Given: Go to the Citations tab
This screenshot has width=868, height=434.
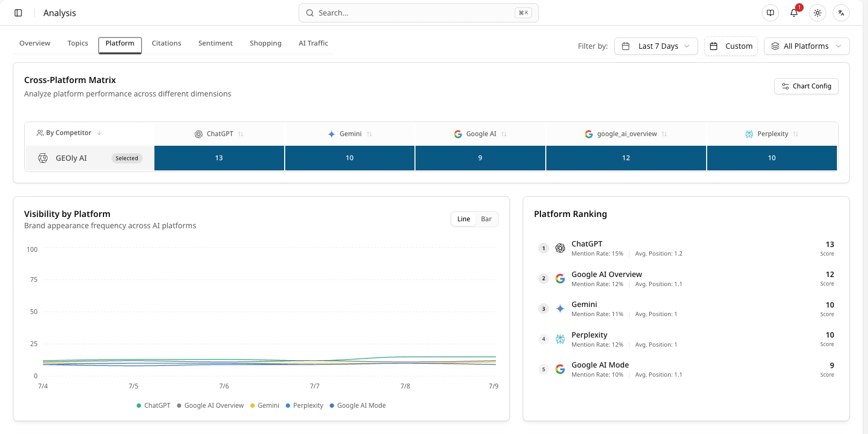Looking at the screenshot, I should 166,43.
